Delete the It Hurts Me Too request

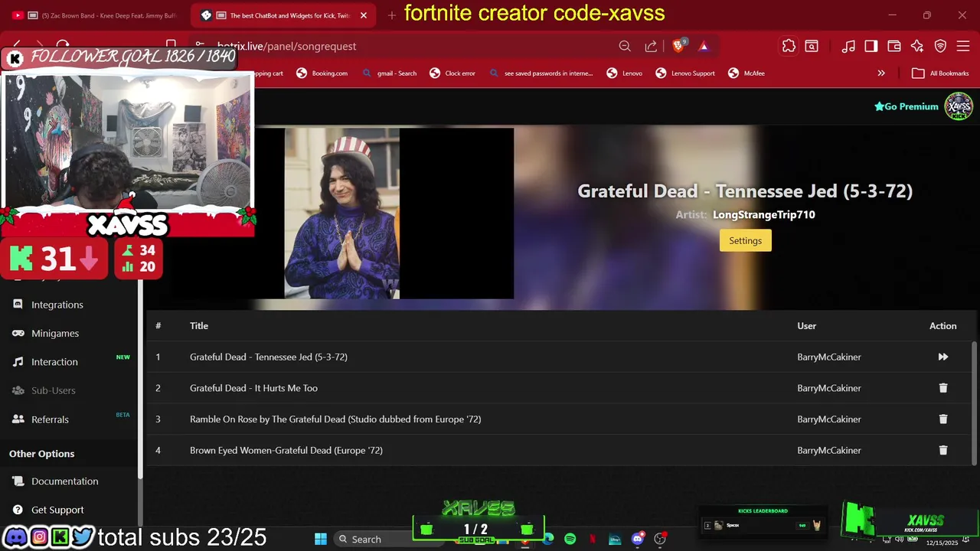coord(943,388)
